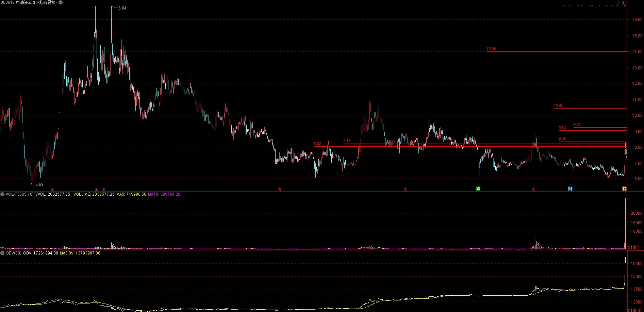
Task: Select the 9.03 price line label
Action: [563, 128]
